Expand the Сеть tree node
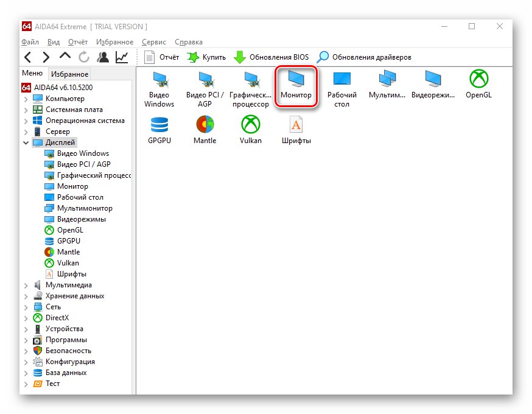 point(25,306)
